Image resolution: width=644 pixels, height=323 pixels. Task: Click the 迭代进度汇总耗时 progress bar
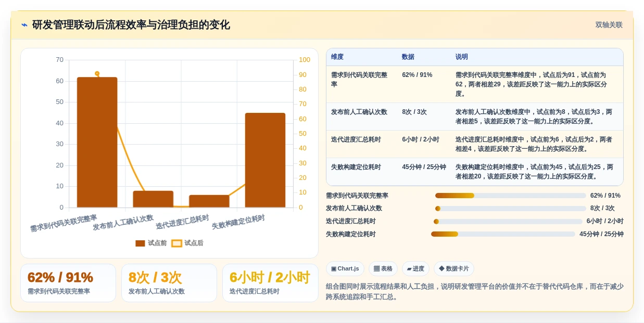[x=508, y=222]
